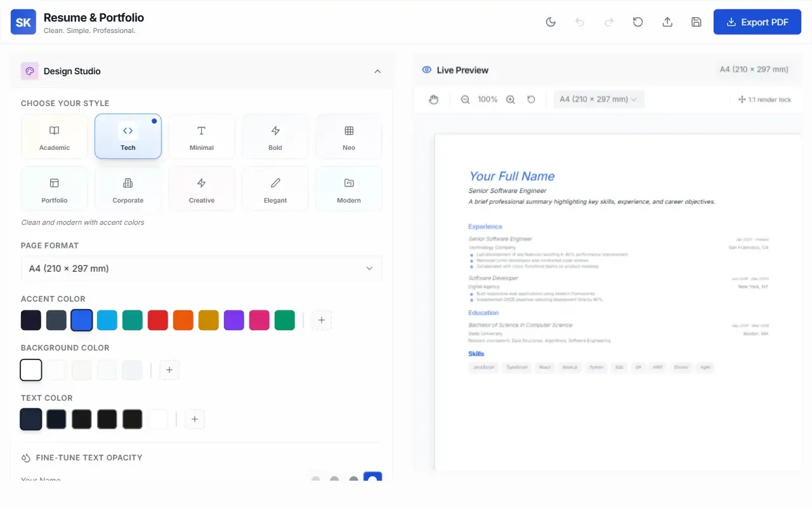Add a custom text color

tap(195, 419)
